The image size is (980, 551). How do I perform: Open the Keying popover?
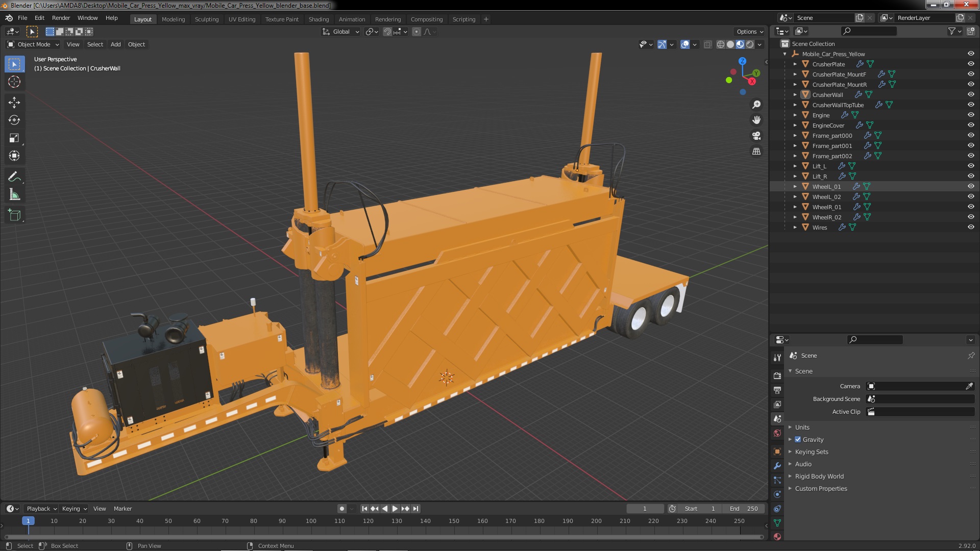(75, 509)
